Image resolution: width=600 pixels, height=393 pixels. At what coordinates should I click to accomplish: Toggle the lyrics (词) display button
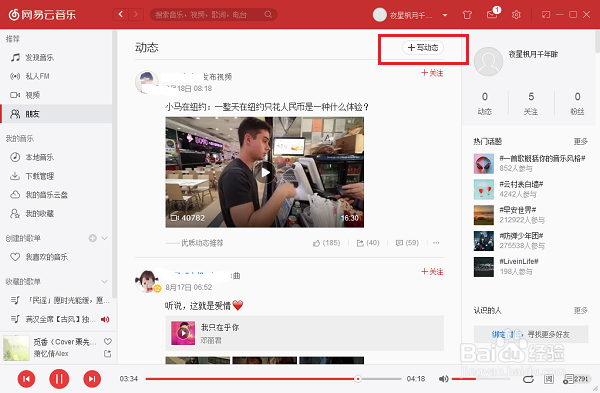pos(549,379)
